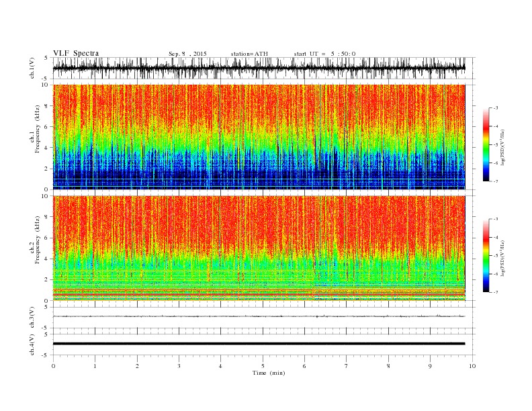Image resolution: width=532 pixels, height=411 pixels.
Task: Click the 'ch.4(V)' axis label
Action: click(32, 345)
